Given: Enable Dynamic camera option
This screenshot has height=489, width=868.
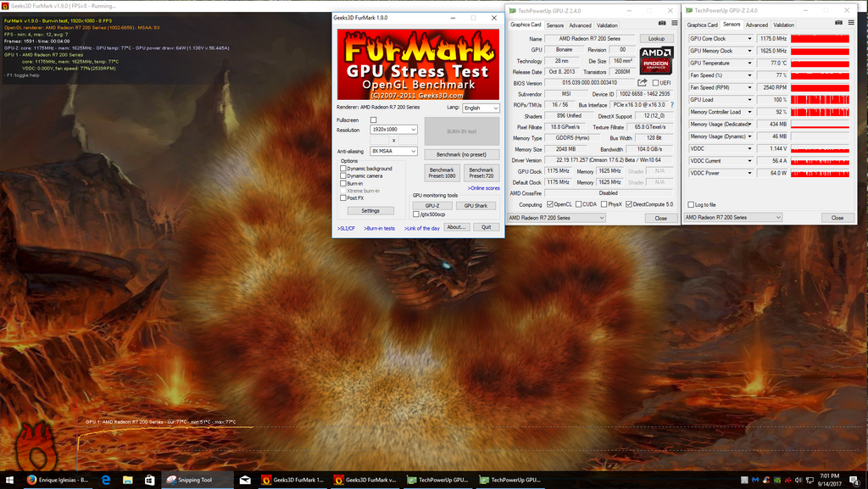Looking at the screenshot, I should 343,175.
